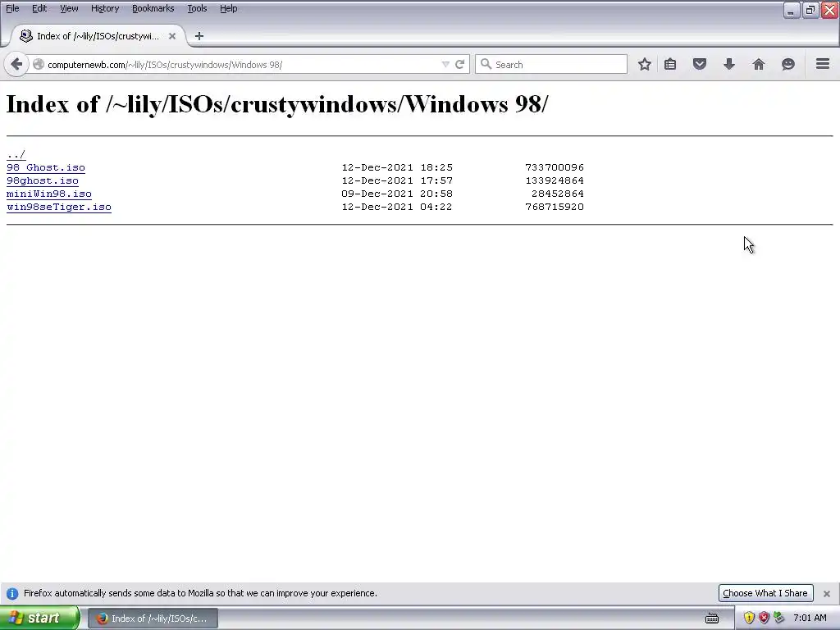Image resolution: width=840 pixels, height=630 pixels.
Task: Show bookmarks list icon
Action: coord(670,64)
